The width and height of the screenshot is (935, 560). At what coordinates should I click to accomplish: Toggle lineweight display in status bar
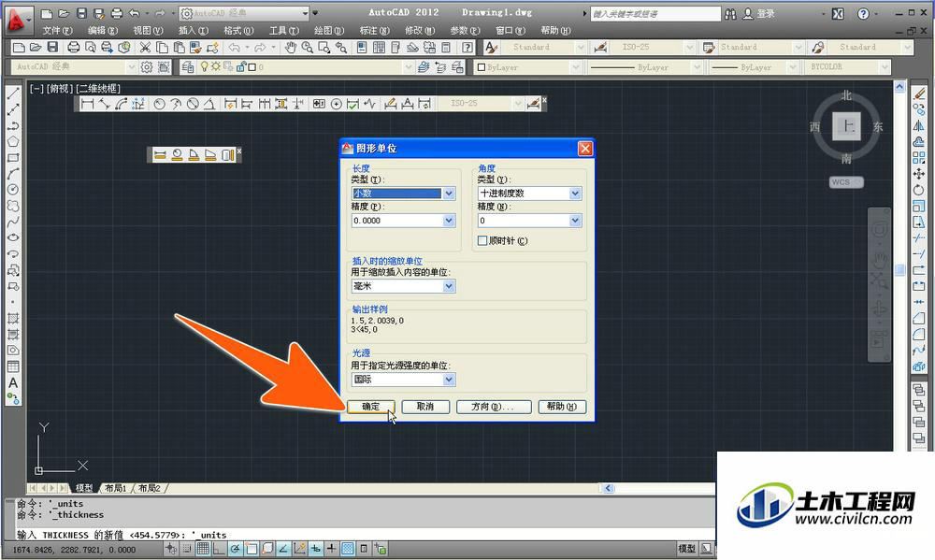(x=332, y=548)
